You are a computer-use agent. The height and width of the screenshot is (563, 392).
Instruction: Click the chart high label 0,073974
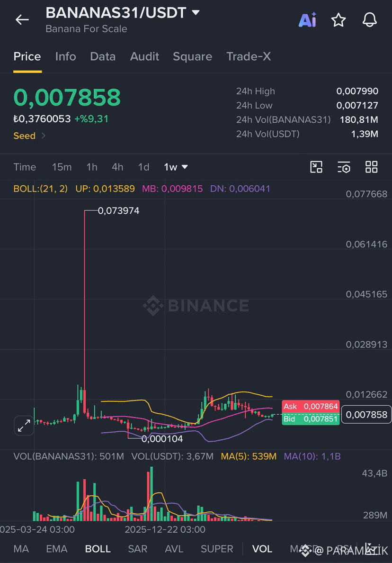(x=118, y=211)
